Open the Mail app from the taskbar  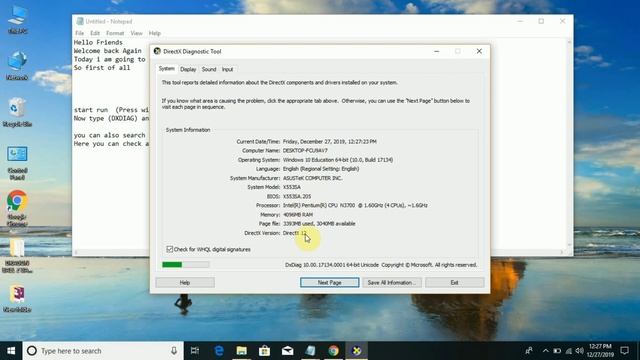(x=287, y=351)
